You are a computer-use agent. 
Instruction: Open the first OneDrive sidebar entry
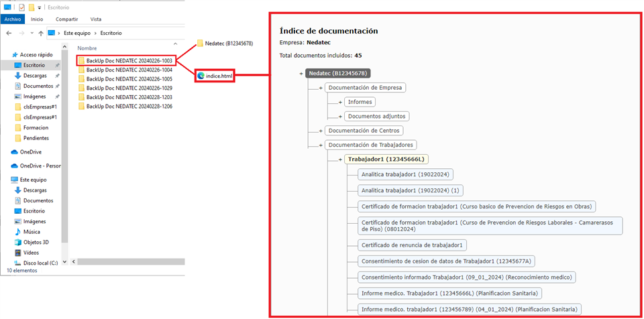(30, 152)
